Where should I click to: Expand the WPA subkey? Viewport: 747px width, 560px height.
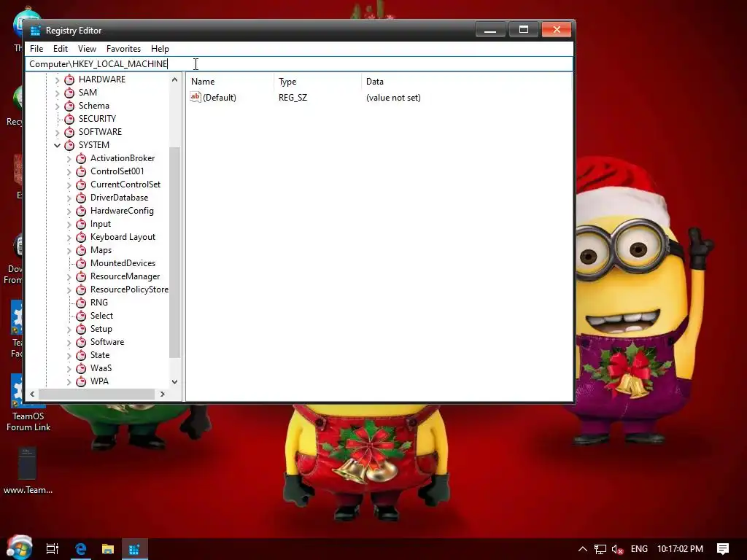pyautogui.click(x=69, y=381)
